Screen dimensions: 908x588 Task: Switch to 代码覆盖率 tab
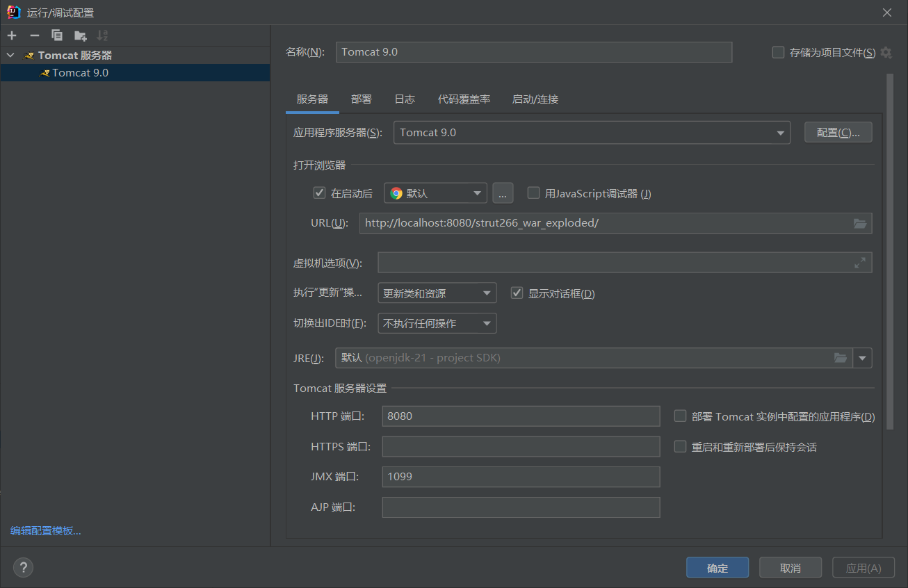(x=464, y=99)
